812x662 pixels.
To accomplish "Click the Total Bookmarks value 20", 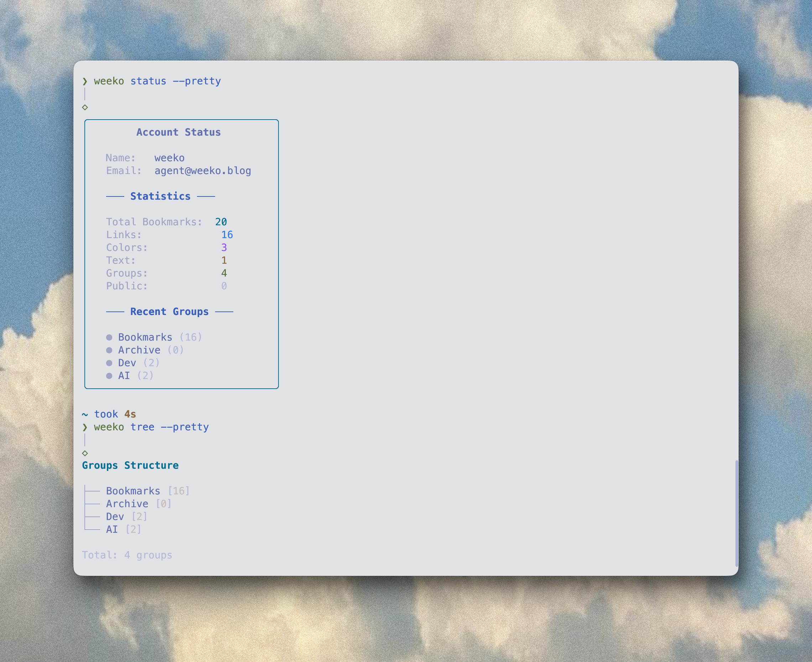I will (221, 222).
